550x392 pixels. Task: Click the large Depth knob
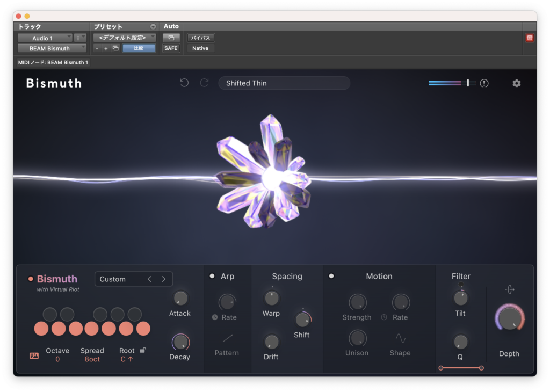(510, 318)
